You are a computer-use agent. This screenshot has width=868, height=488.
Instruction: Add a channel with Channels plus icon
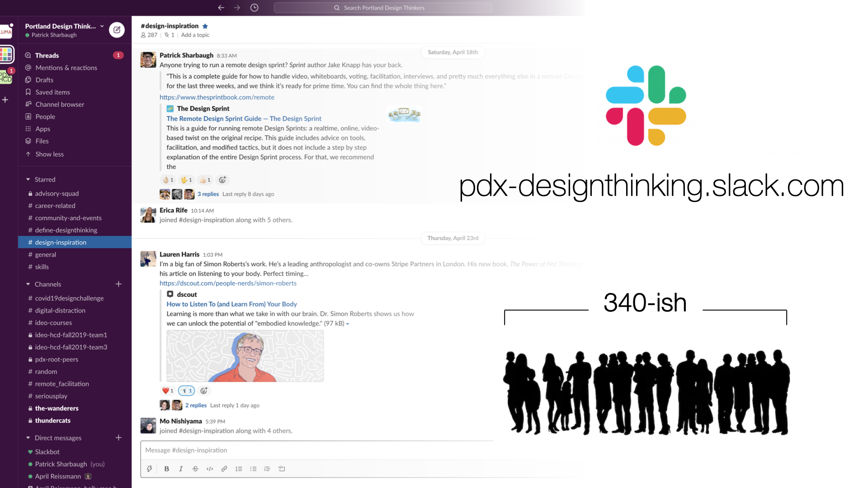click(x=118, y=284)
